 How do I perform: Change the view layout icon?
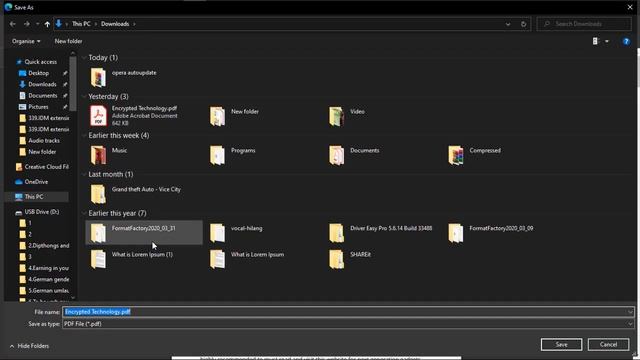596,41
